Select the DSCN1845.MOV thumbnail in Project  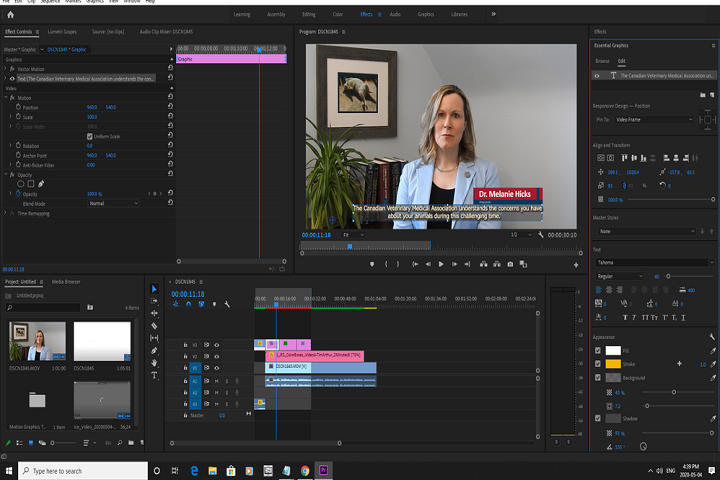point(37,342)
